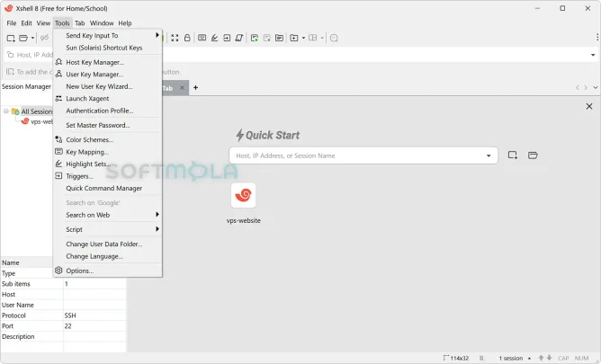601x364 pixels.
Task: Open the dropdown arrow next to the layout icon
Action: [322, 38]
